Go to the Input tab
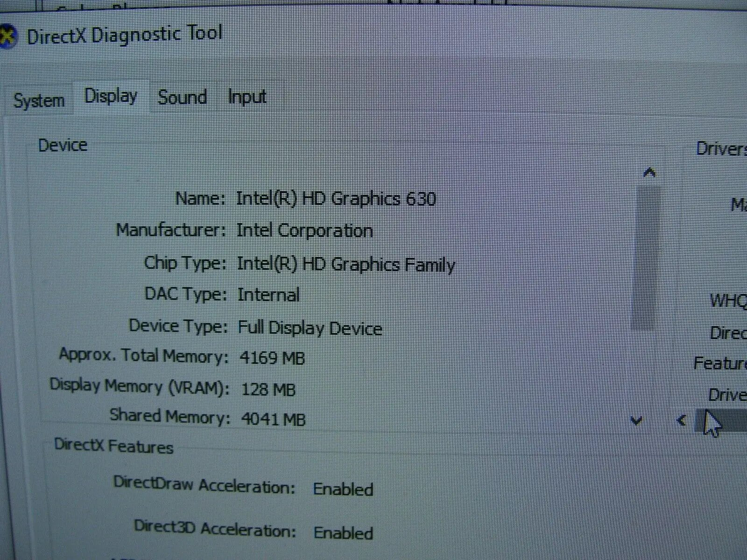 point(247,97)
